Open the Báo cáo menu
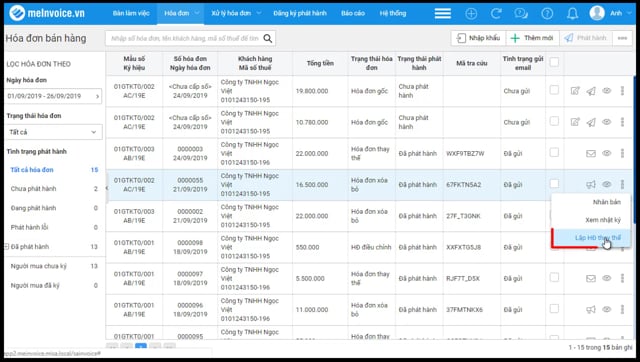 [x=353, y=13]
